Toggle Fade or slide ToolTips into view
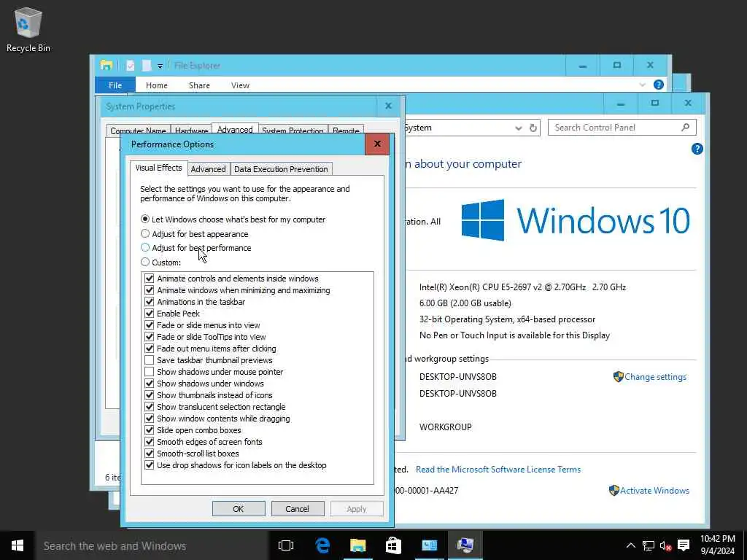Screen dimensions: 747x560 coord(149,337)
